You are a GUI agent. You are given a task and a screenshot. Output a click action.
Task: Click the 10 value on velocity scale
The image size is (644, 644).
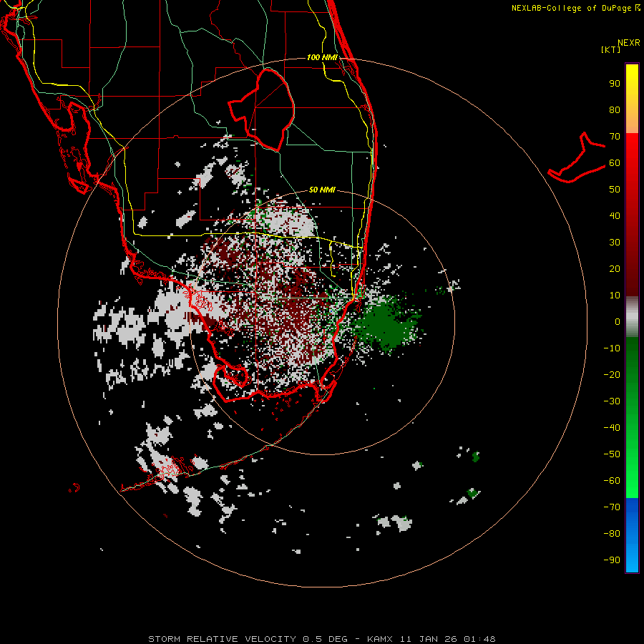tap(615, 296)
